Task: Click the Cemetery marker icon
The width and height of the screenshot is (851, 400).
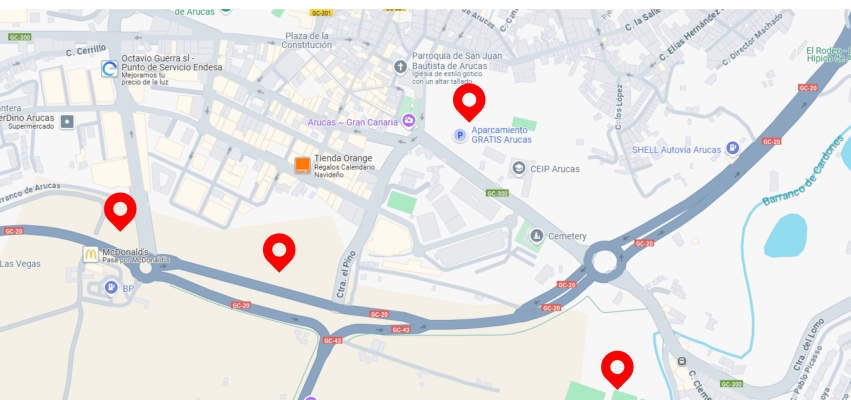Action: click(x=537, y=236)
